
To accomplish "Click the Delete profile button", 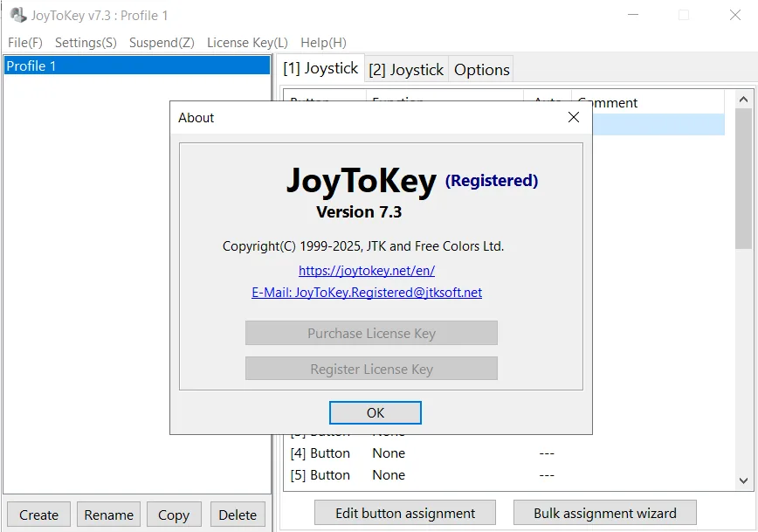I will [238, 515].
